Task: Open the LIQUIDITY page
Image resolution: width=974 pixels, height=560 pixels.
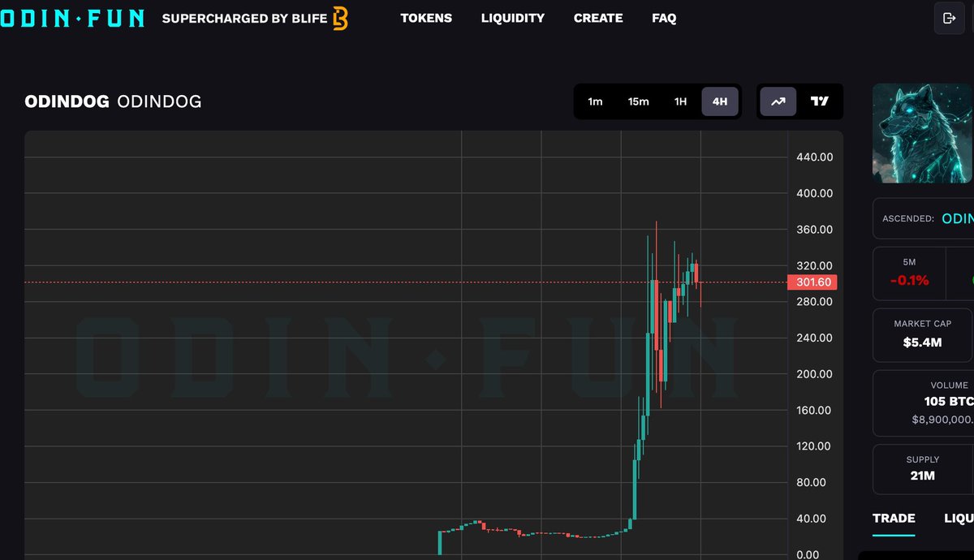Action: [x=513, y=18]
